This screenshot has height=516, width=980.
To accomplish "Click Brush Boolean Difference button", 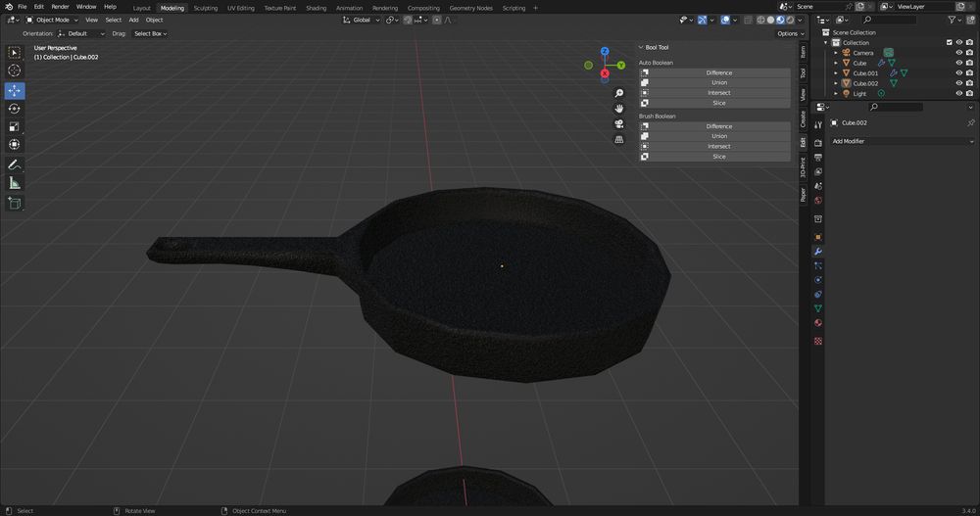I will (714, 126).
